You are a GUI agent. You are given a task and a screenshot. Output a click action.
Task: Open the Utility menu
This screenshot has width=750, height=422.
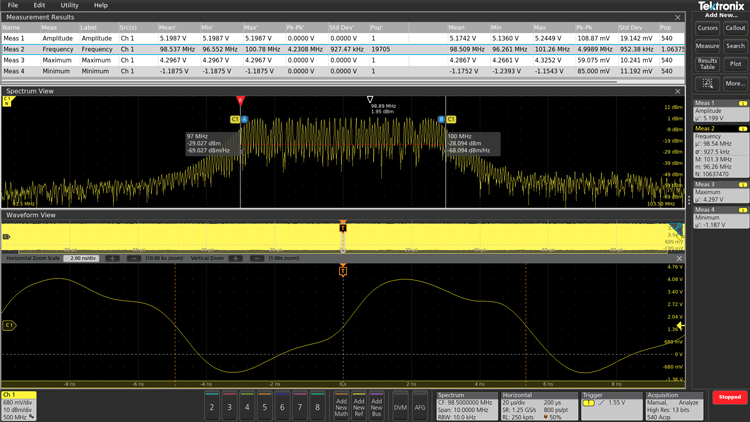click(x=69, y=5)
